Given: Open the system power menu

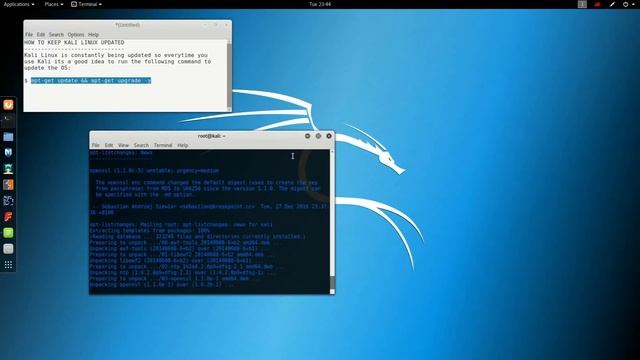Looking at the screenshot, I should 628,4.
